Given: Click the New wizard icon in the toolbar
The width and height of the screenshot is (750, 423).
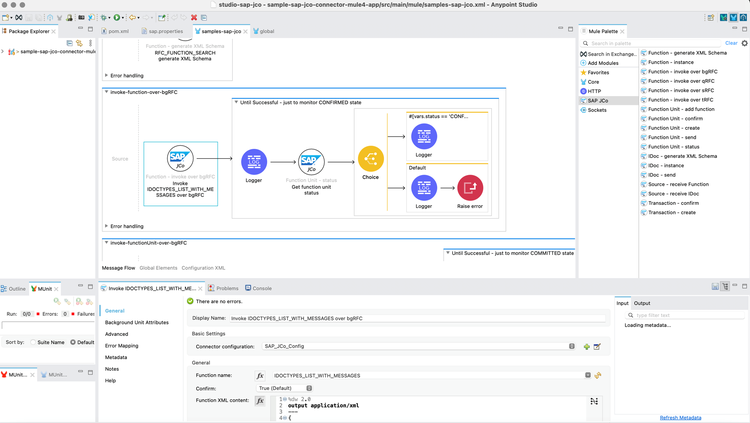Looking at the screenshot, I should click(5, 18).
